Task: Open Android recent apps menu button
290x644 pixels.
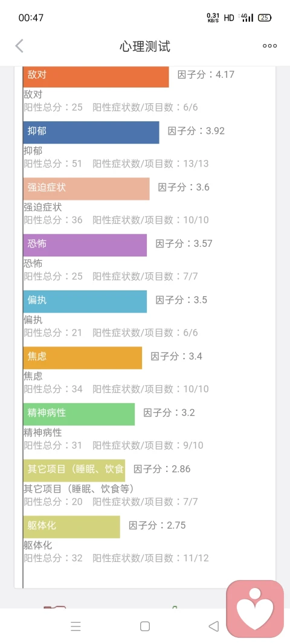Action: [x=76, y=626]
